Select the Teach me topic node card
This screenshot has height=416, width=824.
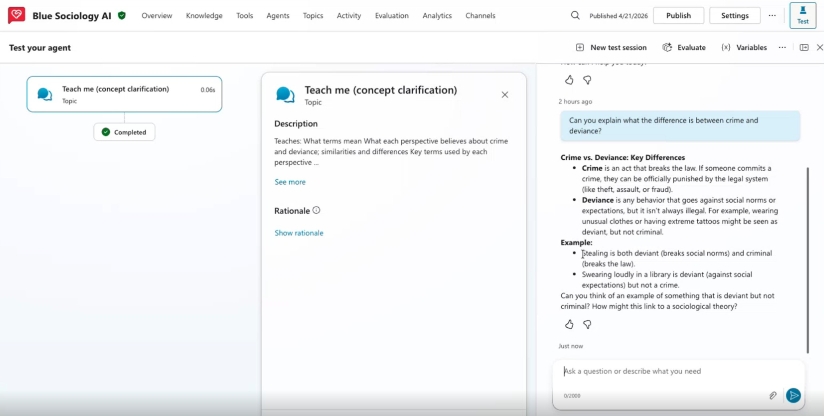(125, 94)
